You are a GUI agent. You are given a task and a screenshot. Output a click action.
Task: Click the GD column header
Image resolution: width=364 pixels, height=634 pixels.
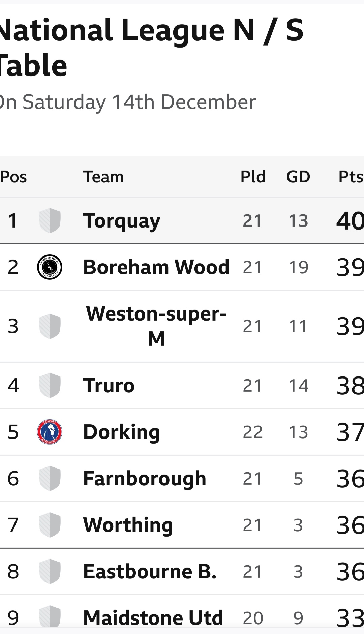(298, 177)
